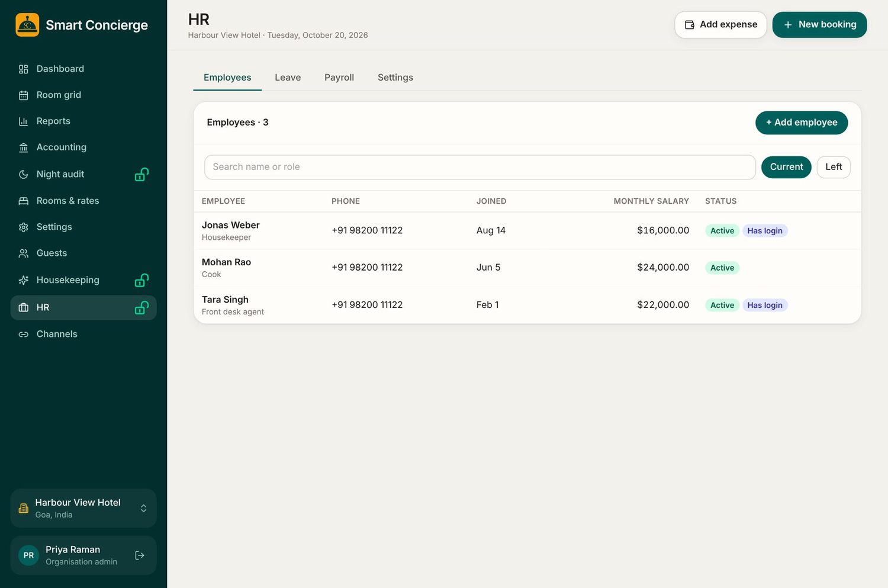The width and height of the screenshot is (888, 588).
Task: Open the Night audit moon icon
Action: click(x=24, y=174)
